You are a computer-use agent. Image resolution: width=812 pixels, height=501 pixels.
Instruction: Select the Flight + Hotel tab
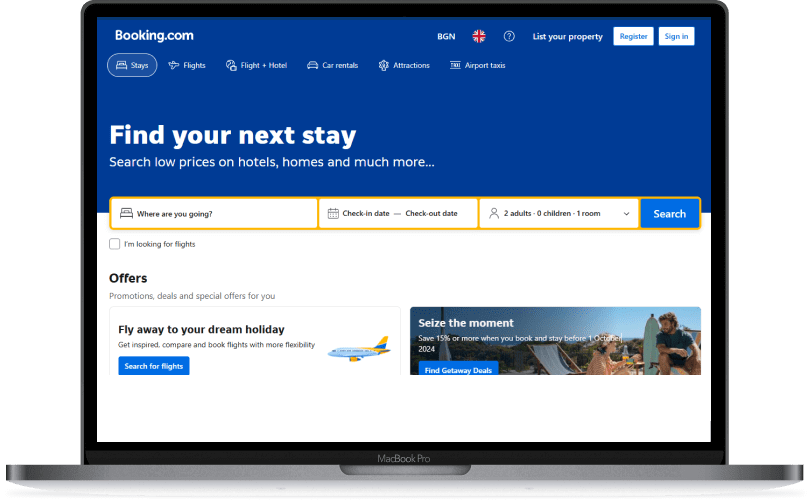tap(256, 65)
